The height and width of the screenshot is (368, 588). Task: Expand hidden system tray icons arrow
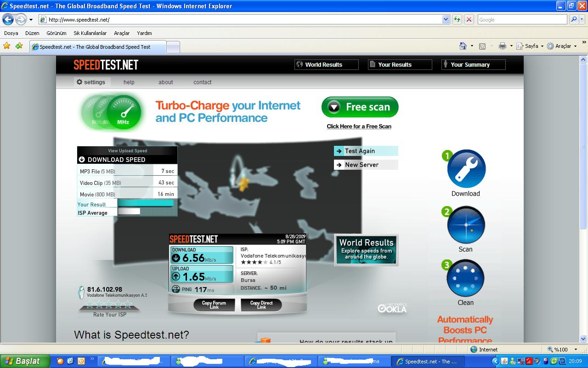tap(495, 362)
